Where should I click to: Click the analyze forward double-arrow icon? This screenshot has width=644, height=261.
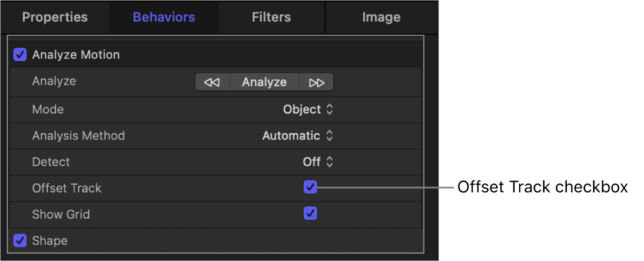coord(317,82)
